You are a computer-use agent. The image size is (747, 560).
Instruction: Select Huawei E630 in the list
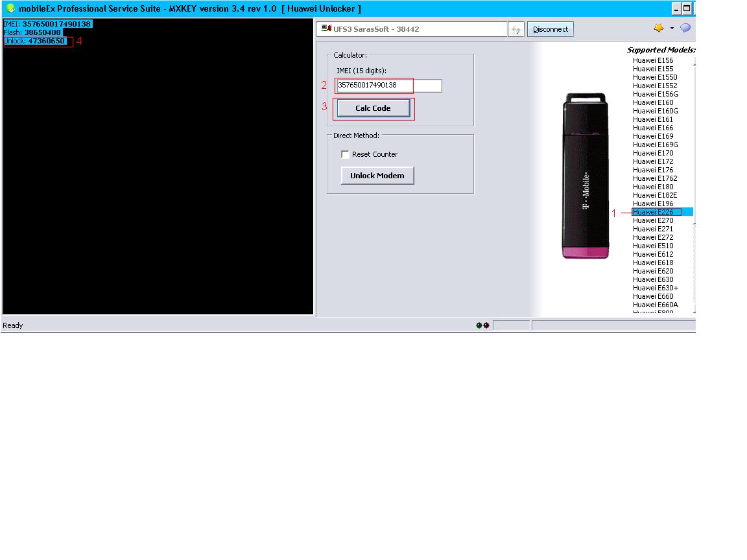pyautogui.click(x=653, y=279)
